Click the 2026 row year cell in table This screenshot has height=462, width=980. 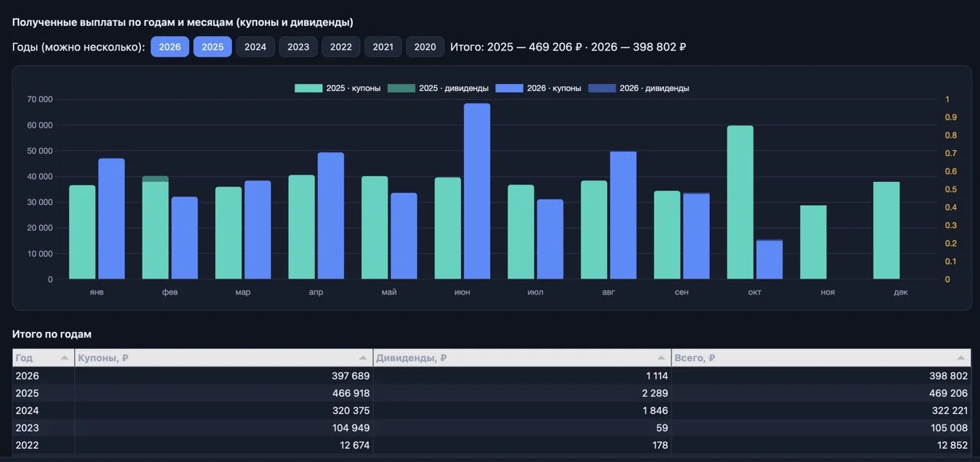44,376
